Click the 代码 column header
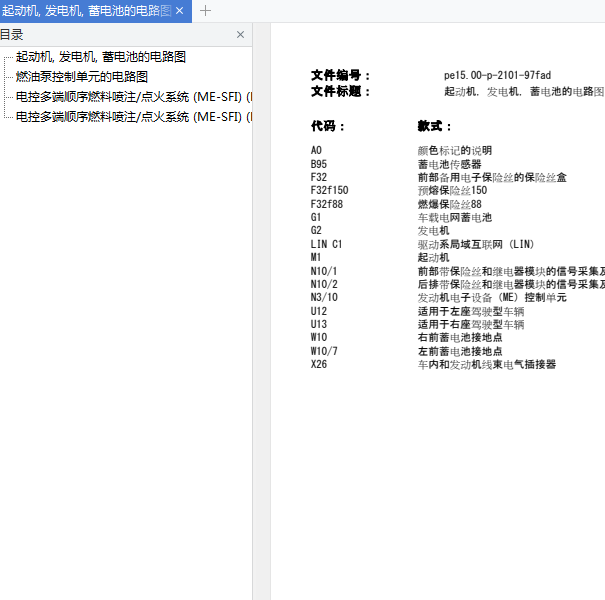The width and height of the screenshot is (605, 600). pos(328,126)
